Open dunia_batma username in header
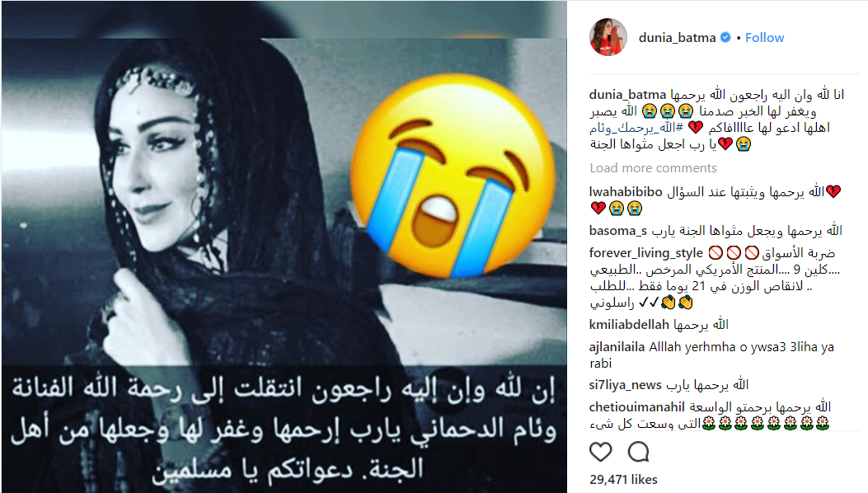This screenshot has height=493, width=868. pos(677,38)
